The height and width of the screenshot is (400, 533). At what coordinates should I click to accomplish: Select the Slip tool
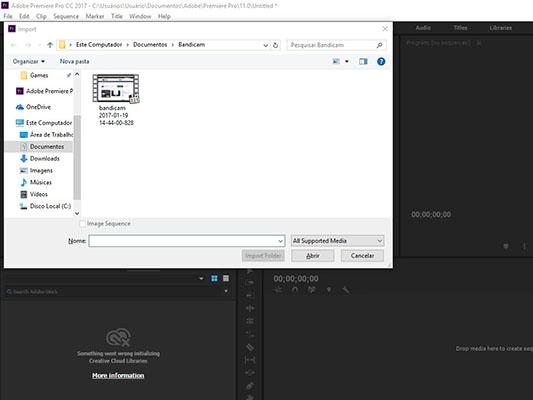tap(250, 360)
